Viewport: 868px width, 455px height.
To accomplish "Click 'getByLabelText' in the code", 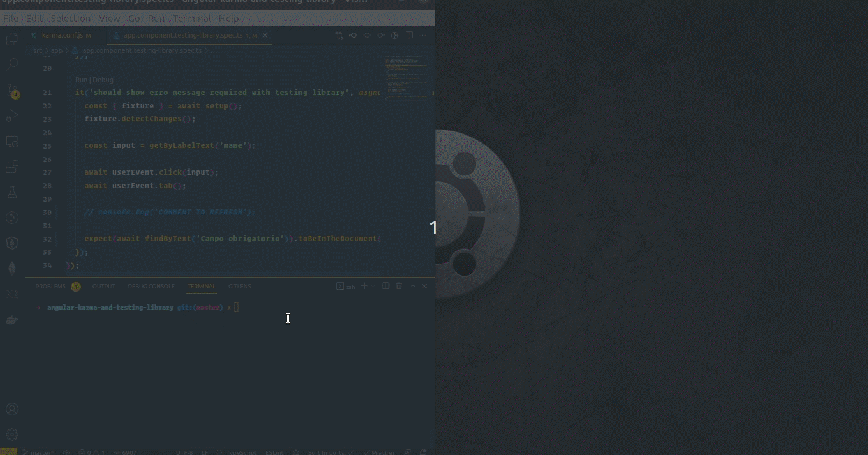I will click(182, 145).
